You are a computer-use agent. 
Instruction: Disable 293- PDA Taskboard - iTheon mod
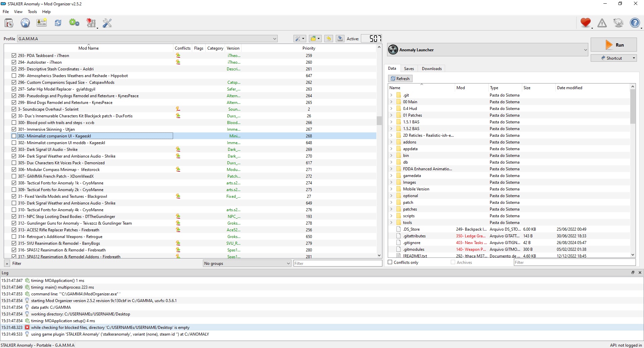click(x=14, y=56)
